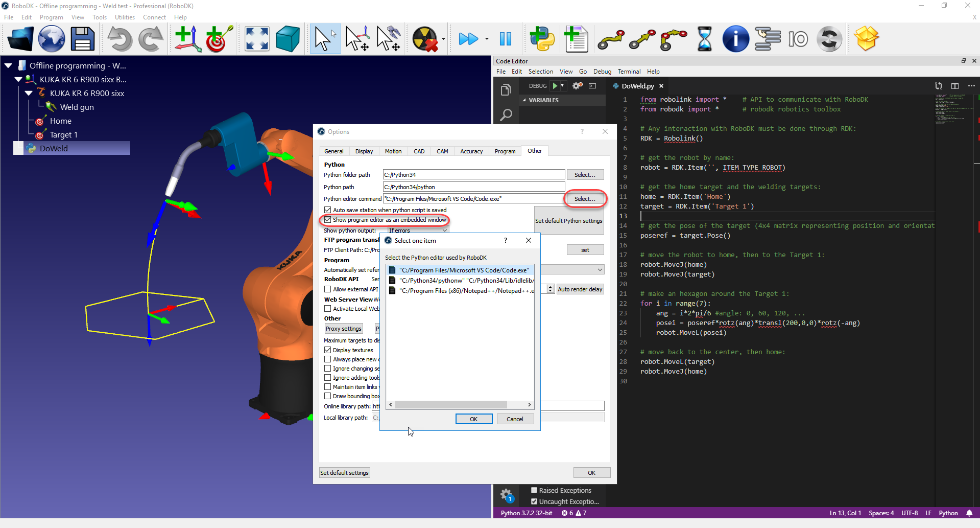Toggle Display textures checkbox

[328, 350]
